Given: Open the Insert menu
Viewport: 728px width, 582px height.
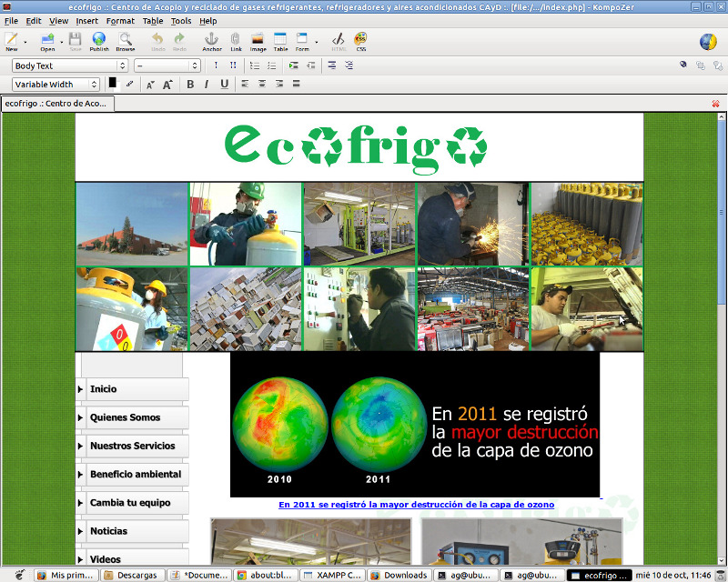Looking at the screenshot, I should (x=86, y=21).
